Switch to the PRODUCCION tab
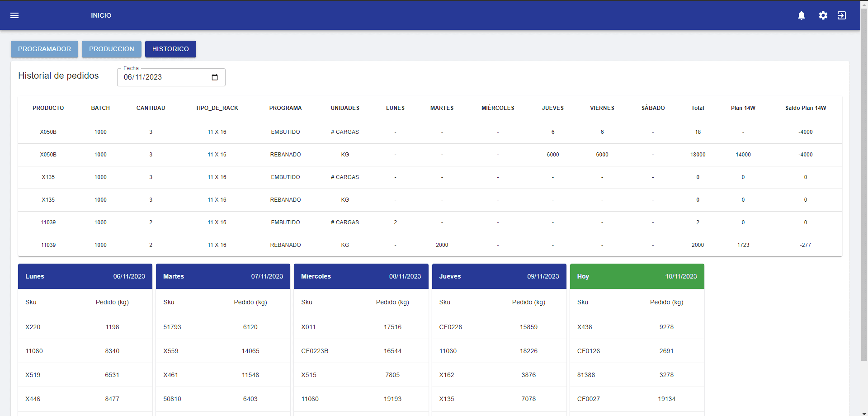The width and height of the screenshot is (868, 416). 111,49
